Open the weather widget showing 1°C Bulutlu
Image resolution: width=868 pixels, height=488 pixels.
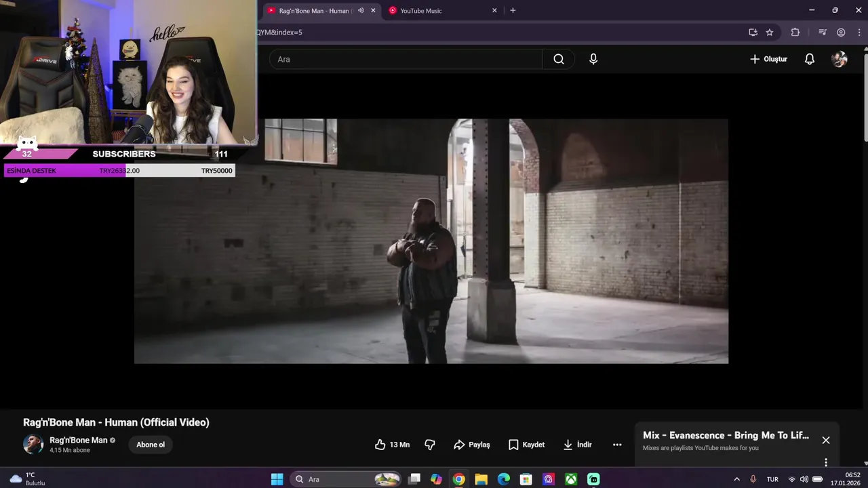pyautogui.click(x=28, y=479)
